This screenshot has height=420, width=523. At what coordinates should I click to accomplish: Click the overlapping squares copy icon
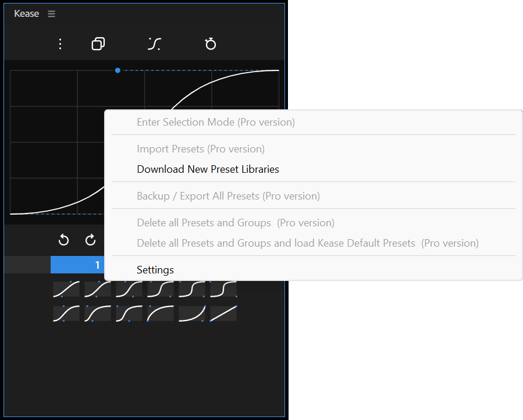coord(98,44)
